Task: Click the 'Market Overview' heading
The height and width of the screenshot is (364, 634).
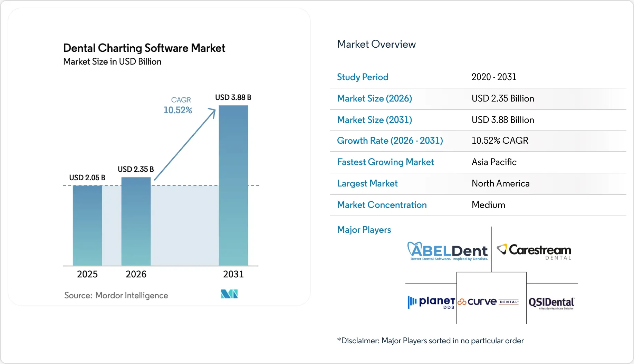Action: point(376,44)
